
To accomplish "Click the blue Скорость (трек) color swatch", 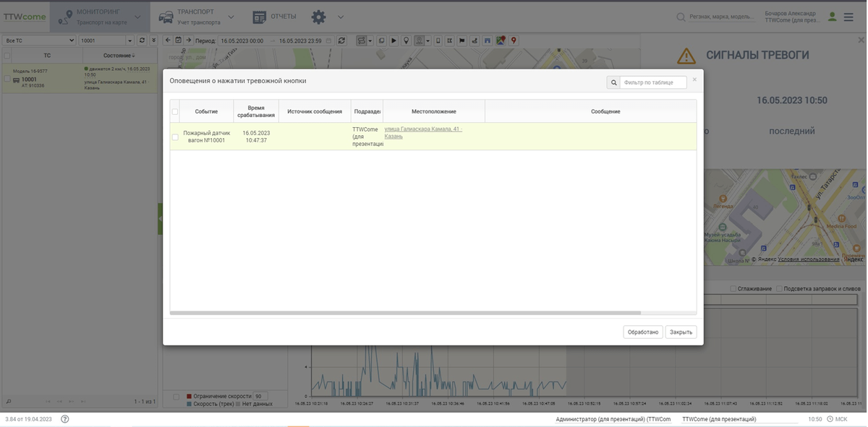I will click(190, 404).
